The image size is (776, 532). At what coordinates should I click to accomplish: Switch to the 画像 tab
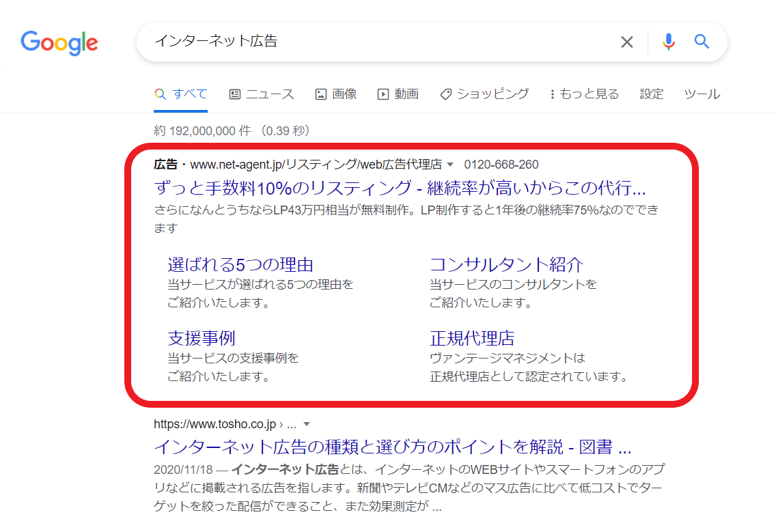[x=336, y=94]
